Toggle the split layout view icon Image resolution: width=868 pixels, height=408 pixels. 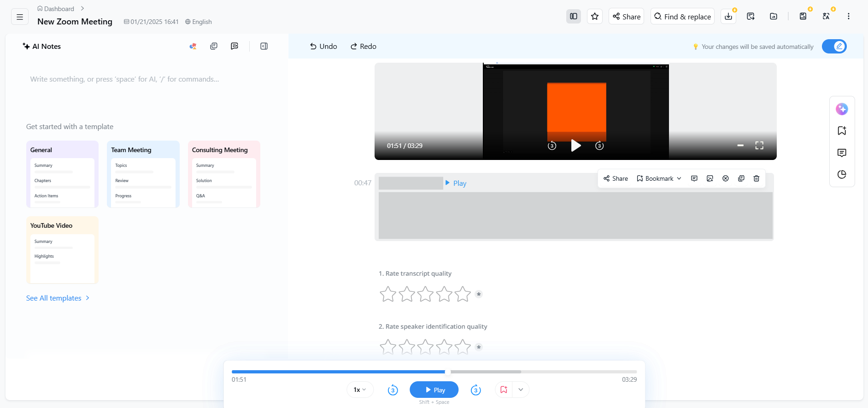pyautogui.click(x=573, y=17)
